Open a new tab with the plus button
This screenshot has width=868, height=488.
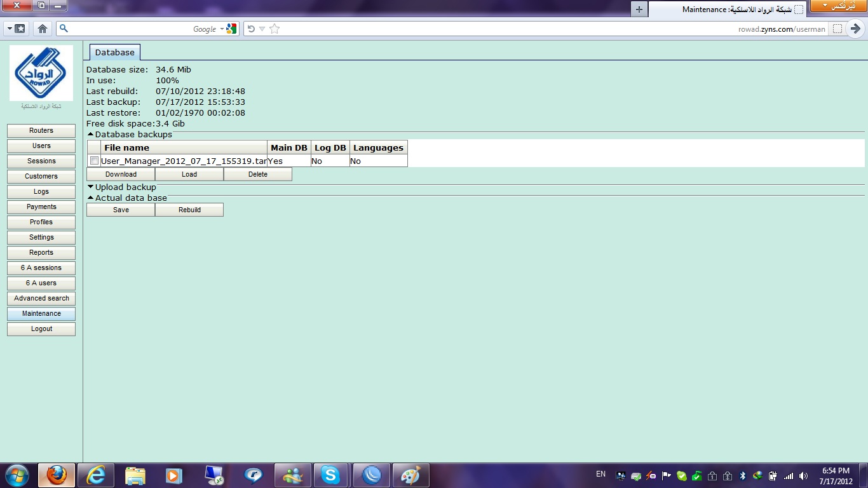click(x=639, y=10)
